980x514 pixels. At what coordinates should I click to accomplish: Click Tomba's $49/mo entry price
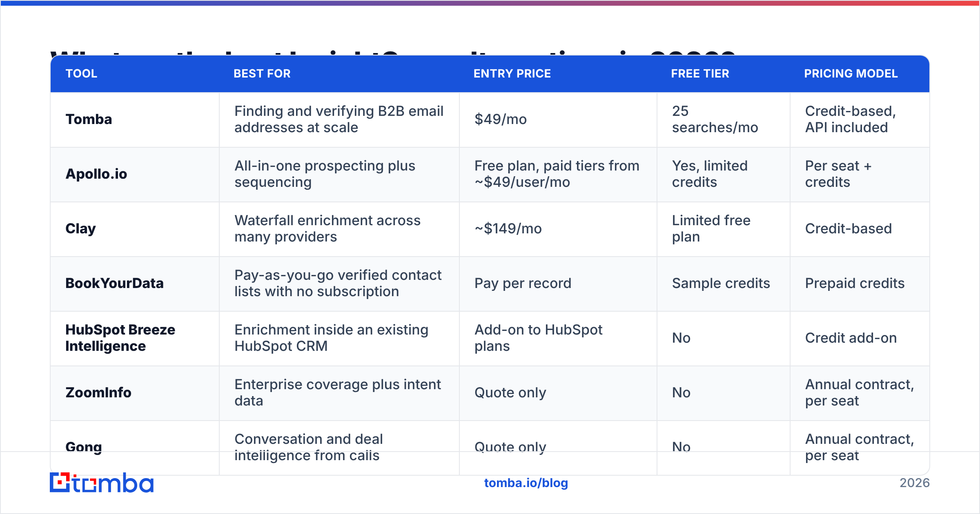[x=501, y=119]
